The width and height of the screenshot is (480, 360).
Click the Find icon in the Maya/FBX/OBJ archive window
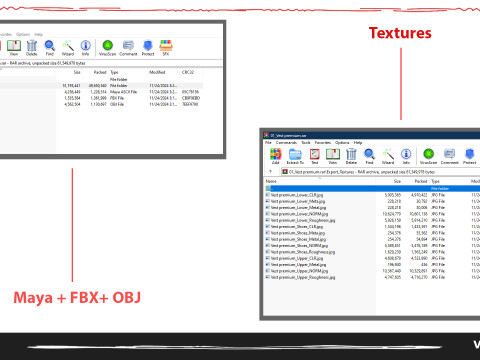[50, 48]
